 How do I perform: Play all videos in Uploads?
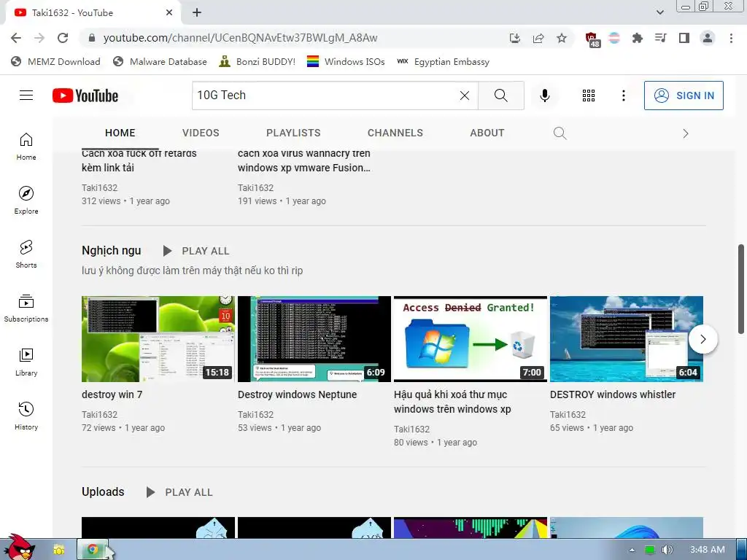click(x=179, y=492)
